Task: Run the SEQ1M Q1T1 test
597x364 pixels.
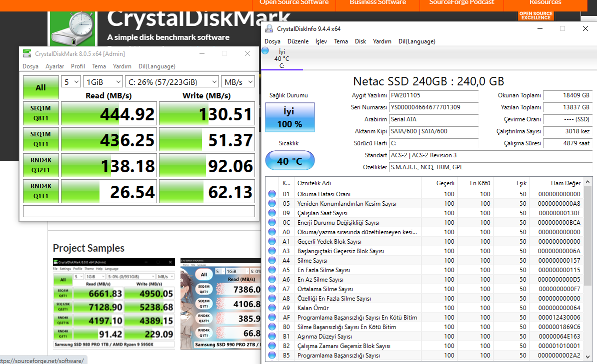Action: point(40,139)
